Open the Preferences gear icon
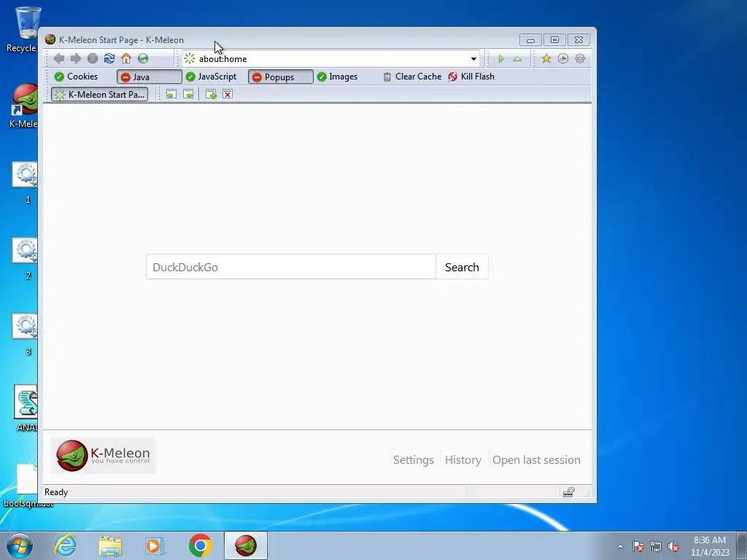The image size is (747, 560). coord(580,58)
